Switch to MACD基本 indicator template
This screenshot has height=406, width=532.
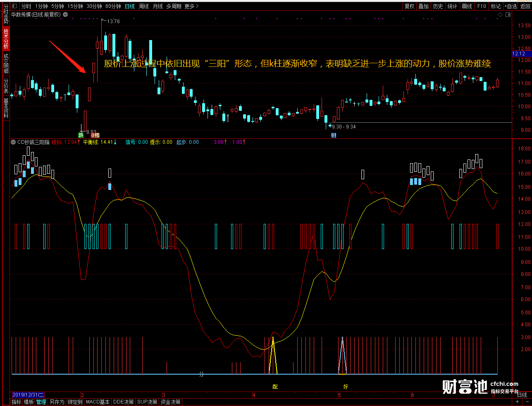[x=98, y=402]
